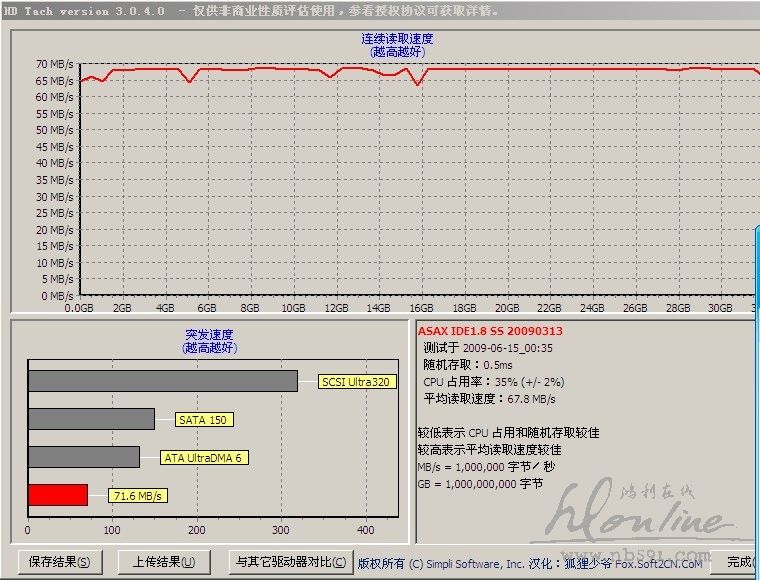Image resolution: width=760 pixels, height=580 pixels.
Task: Select the red 71.6 MB/s burst bar
Action: click(x=57, y=495)
